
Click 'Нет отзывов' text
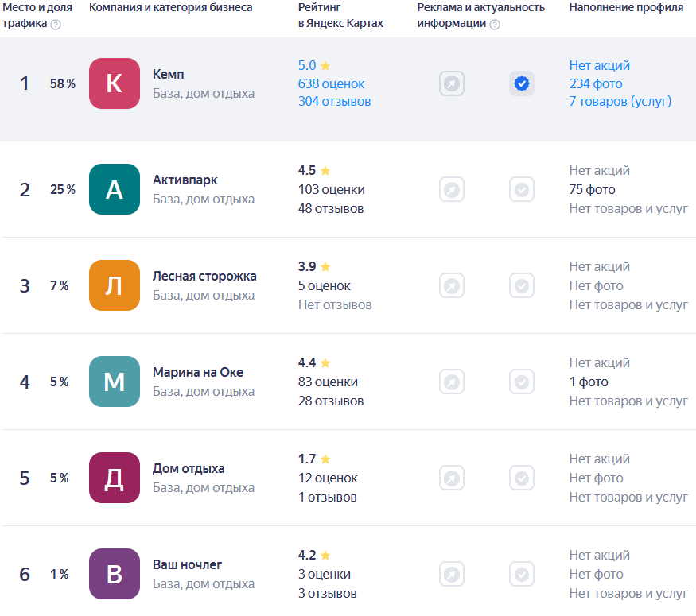(335, 305)
